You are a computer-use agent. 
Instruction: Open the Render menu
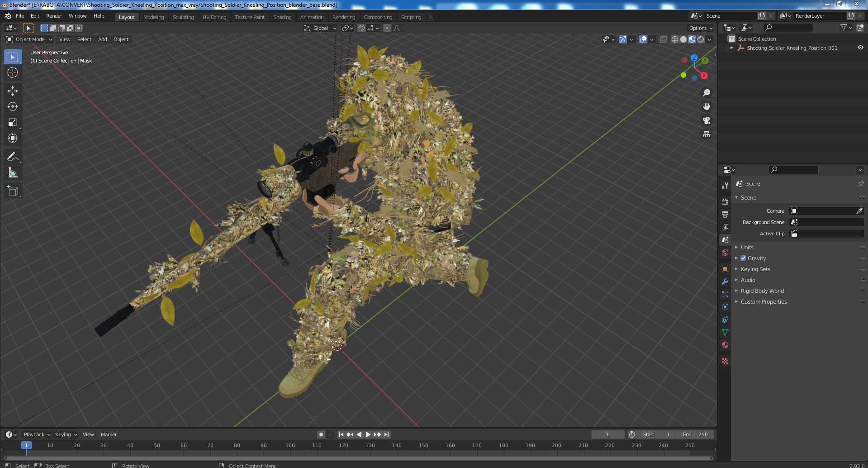[x=54, y=16]
